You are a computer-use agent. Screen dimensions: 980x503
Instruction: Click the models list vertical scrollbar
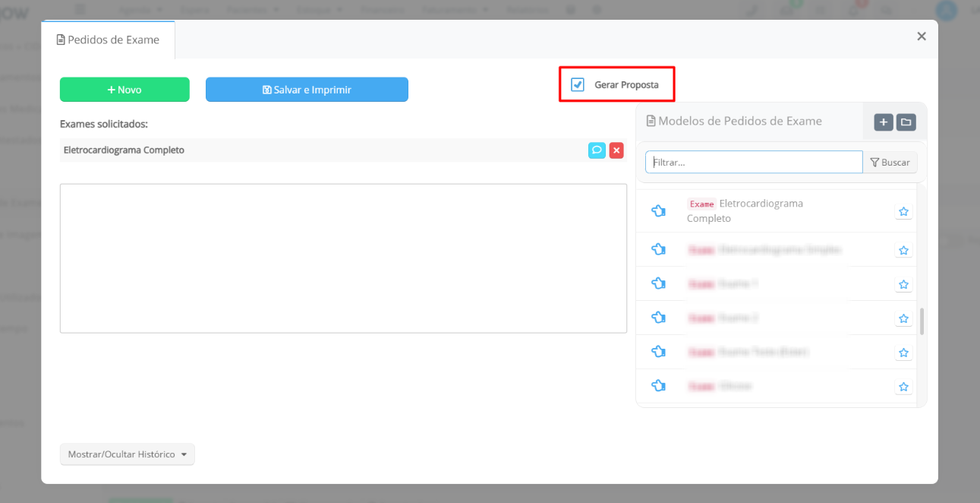(922, 321)
